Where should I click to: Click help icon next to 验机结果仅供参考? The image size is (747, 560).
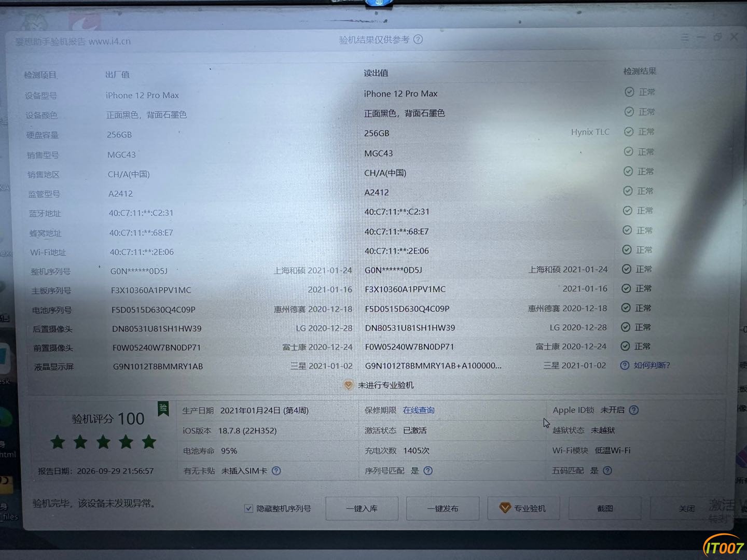418,39
